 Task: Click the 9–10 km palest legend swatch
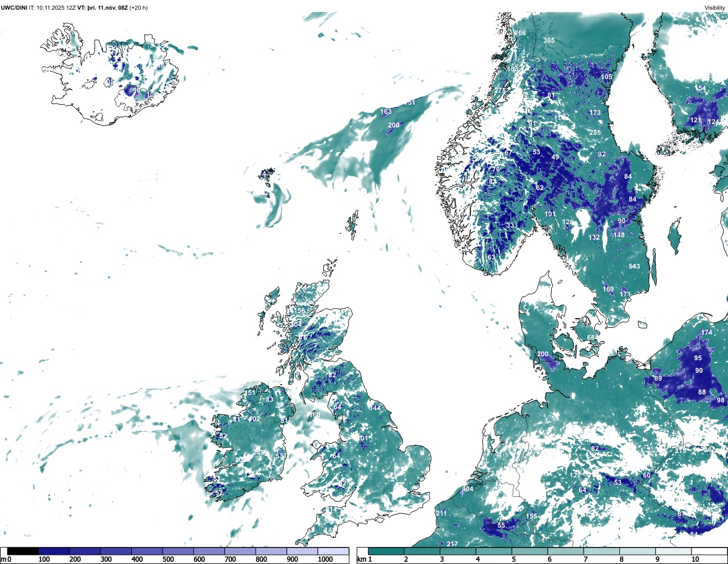[x=673, y=551]
